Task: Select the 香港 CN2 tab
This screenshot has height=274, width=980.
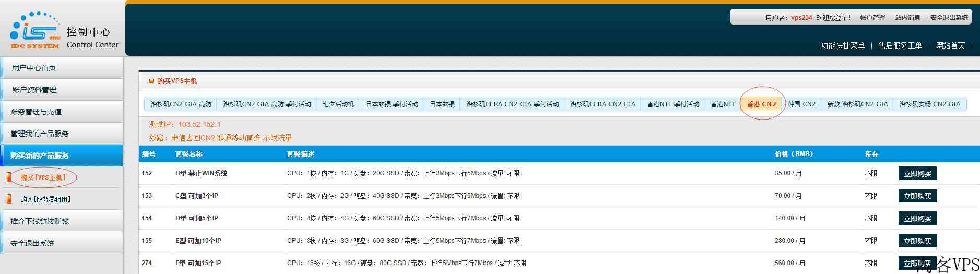Action: click(x=761, y=104)
